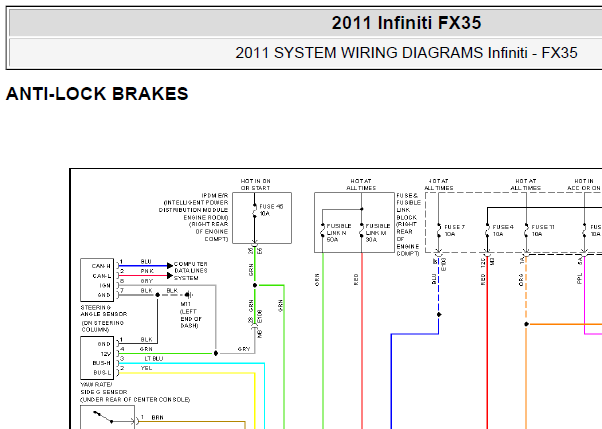Select the 'FUSIBLE LINK M 30A' label
The image size is (602, 429).
377,233
